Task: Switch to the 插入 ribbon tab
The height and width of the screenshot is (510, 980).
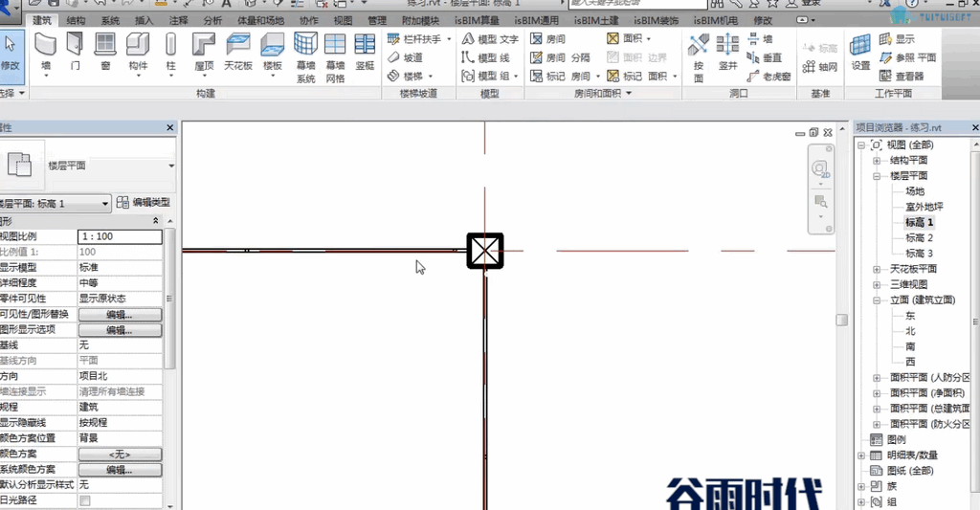Action: (144, 21)
